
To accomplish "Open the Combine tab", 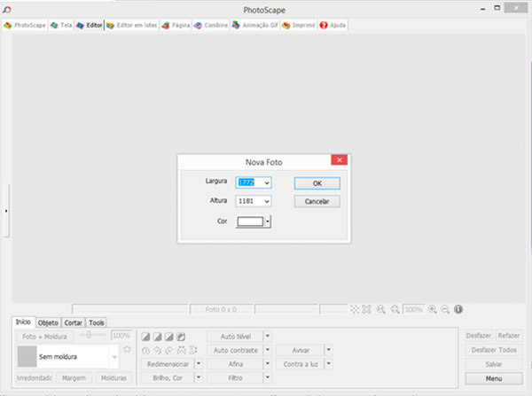I will [211, 25].
